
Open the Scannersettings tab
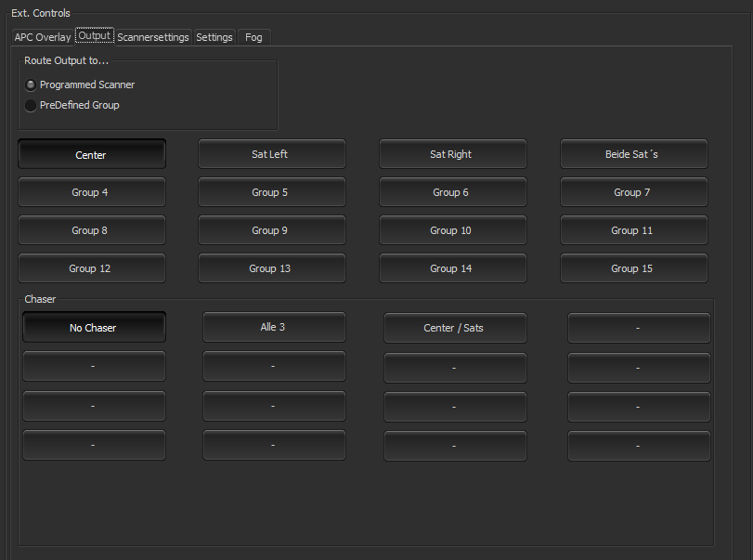153,37
